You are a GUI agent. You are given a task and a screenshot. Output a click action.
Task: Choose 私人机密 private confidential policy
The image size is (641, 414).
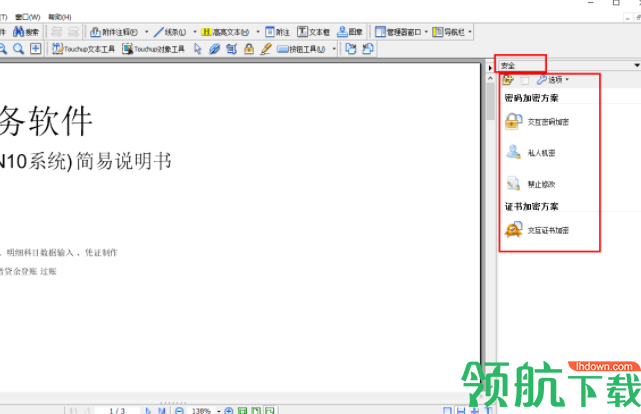click(x=531, y=152)
